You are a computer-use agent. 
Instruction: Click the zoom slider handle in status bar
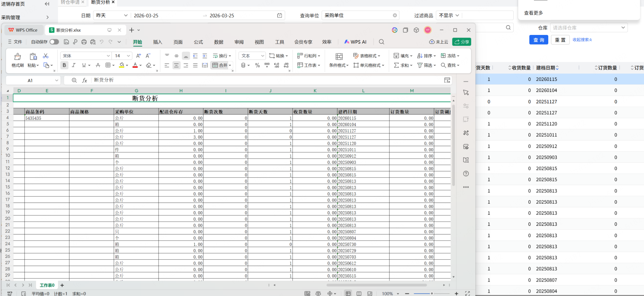[432, 294]
